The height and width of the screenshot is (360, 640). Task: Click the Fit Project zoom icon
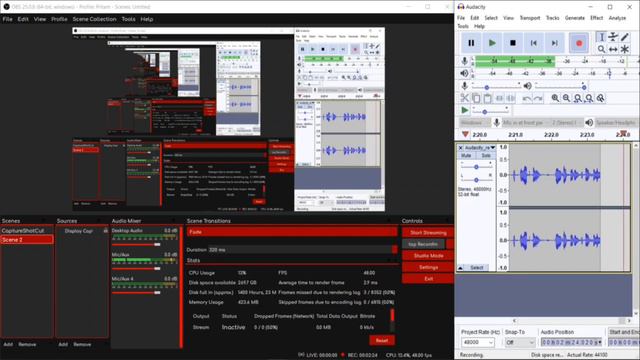click(589, 98)
